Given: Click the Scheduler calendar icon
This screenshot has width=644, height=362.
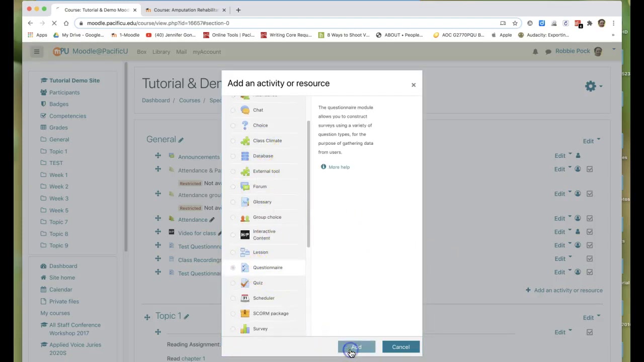Looking at the screenshot, I should pyautogui.click(x=245, y=298).
